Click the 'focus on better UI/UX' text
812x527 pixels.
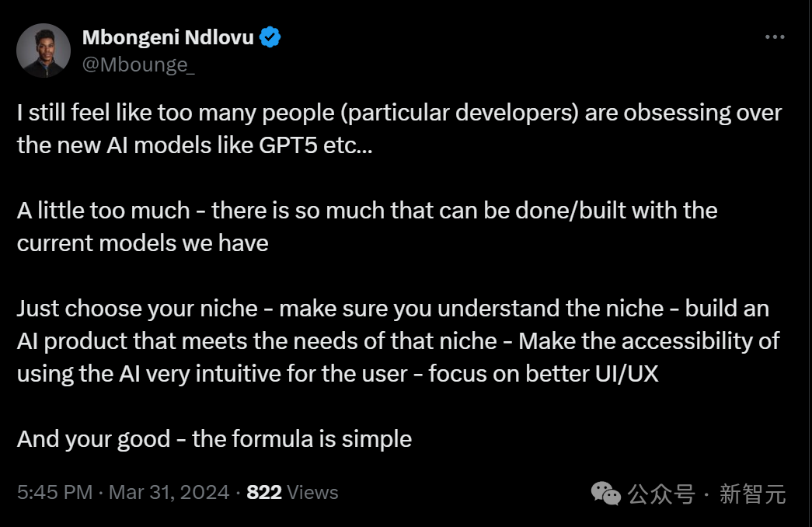pos(543,373)
